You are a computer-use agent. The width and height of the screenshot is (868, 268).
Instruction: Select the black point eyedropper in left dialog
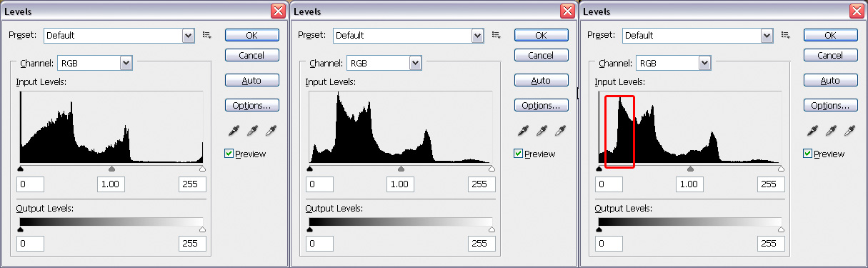pos(234,131)
